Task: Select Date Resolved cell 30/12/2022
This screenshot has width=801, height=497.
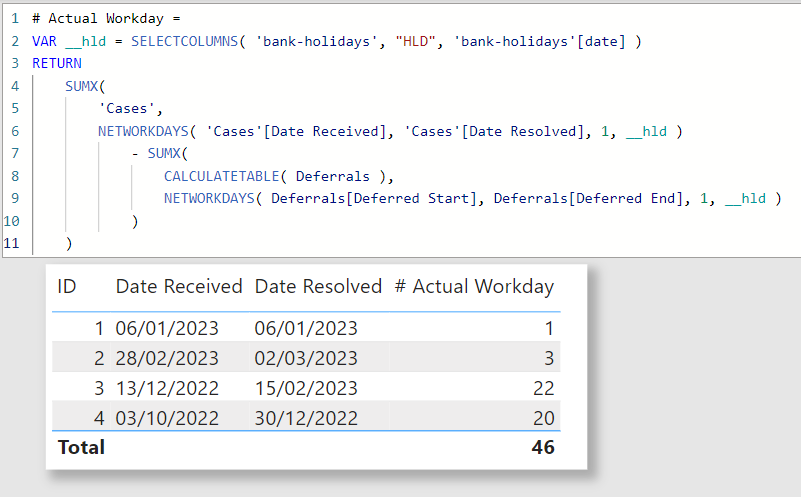Action: coord(306,418)
